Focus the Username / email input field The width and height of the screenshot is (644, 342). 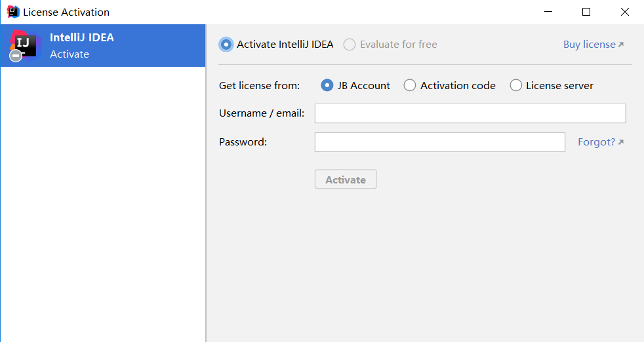(470, 113)
